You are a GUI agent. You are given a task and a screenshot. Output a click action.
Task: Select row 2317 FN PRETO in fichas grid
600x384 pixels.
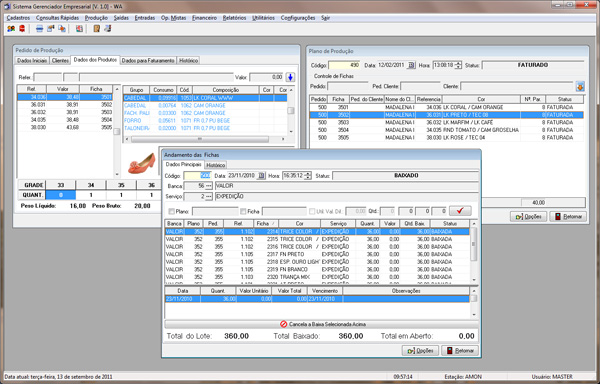[x=318, y=254]
